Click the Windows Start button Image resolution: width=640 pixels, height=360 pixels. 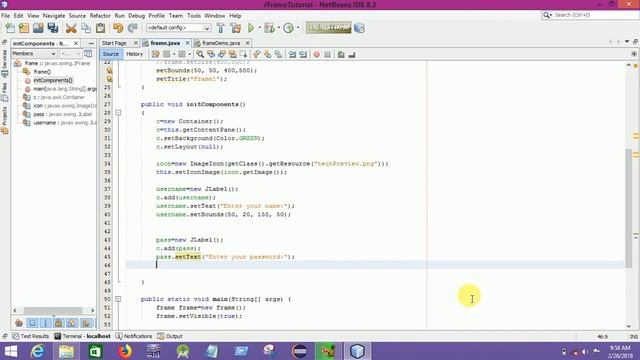(10, 351)
